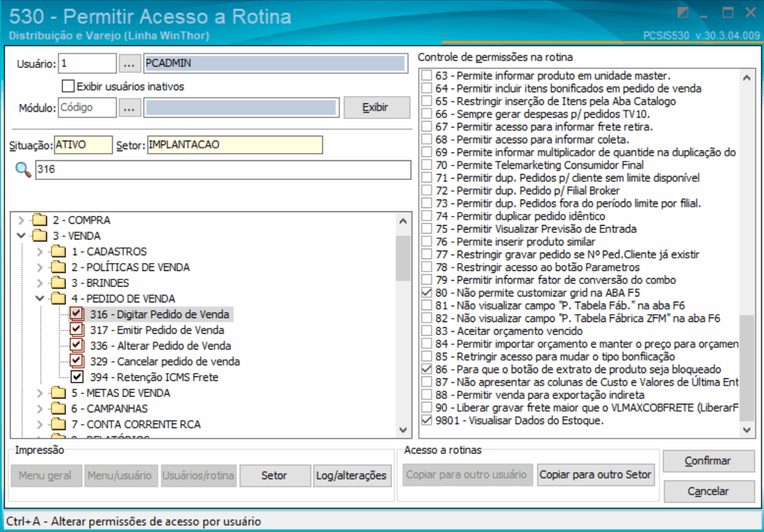Click the 2 - POLÍTICAS DE VENDA folder icon
The image size is (764, 532).
[x=58, y=268]
